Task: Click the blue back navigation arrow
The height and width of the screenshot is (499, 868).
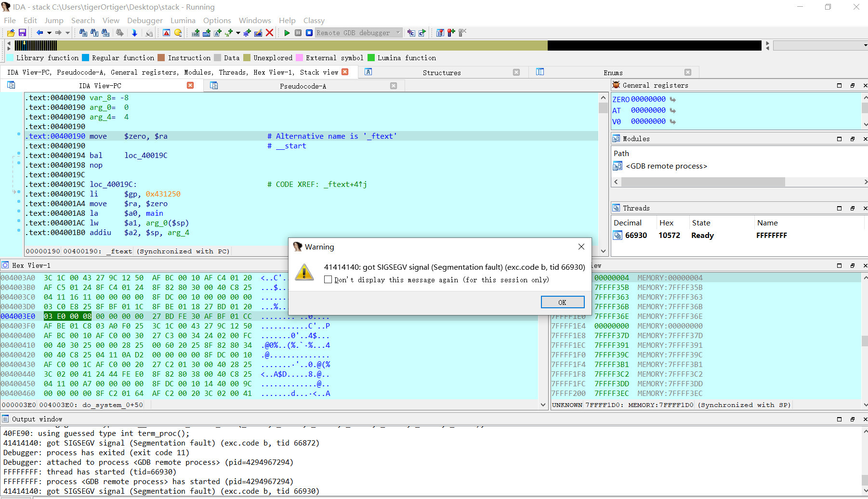Action: tap(39, 33)
